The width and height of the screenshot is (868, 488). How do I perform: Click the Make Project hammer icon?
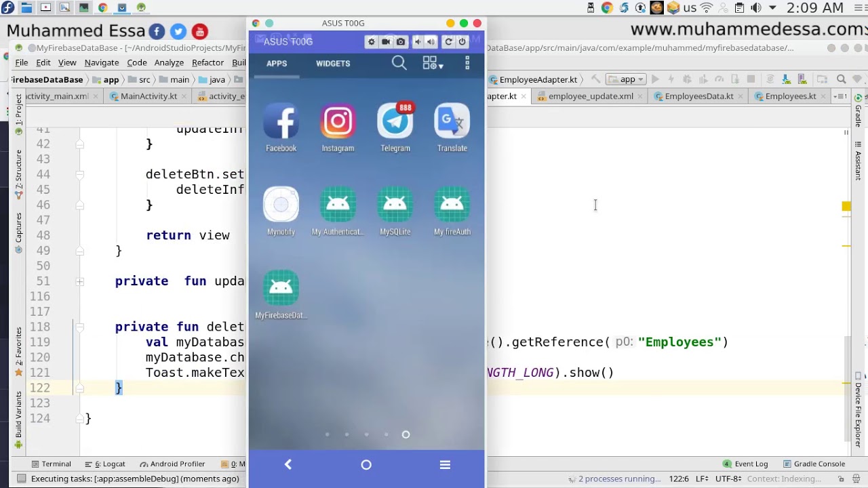coord(595,79)
